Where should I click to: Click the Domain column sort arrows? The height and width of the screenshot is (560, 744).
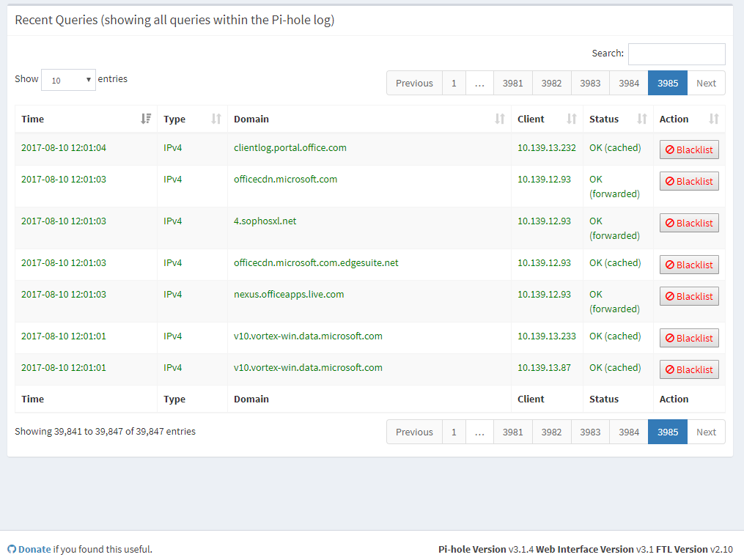(x=500, y=119)
